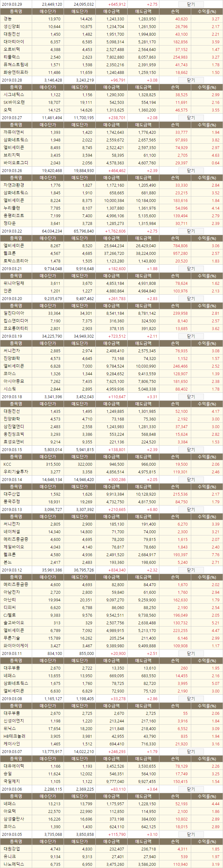The width and height of the screenshot is (223, 868).
Task: Select the 바이오로그디 entry
Action: (x=111, y=163)
